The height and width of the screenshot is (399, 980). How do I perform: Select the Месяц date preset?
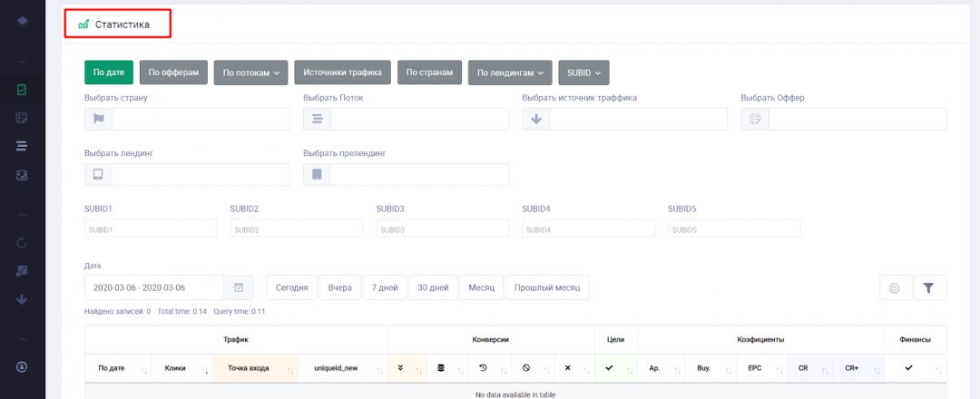pyautogui.click(x=481, y=287)
